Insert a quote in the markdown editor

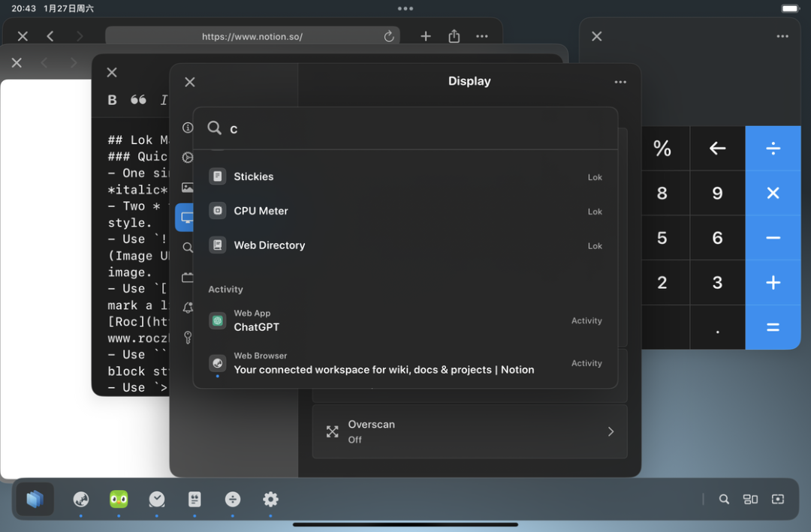click(x=138, y=100)
